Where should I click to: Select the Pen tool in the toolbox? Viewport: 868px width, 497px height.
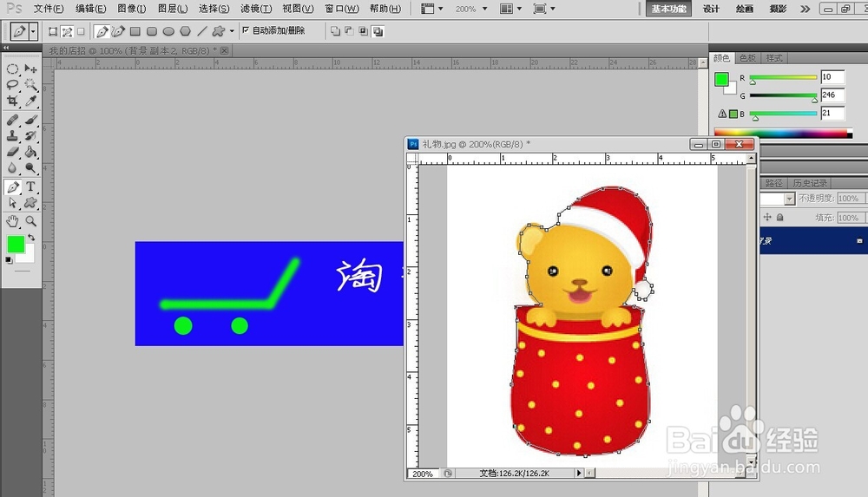click(x=12, y=187)
